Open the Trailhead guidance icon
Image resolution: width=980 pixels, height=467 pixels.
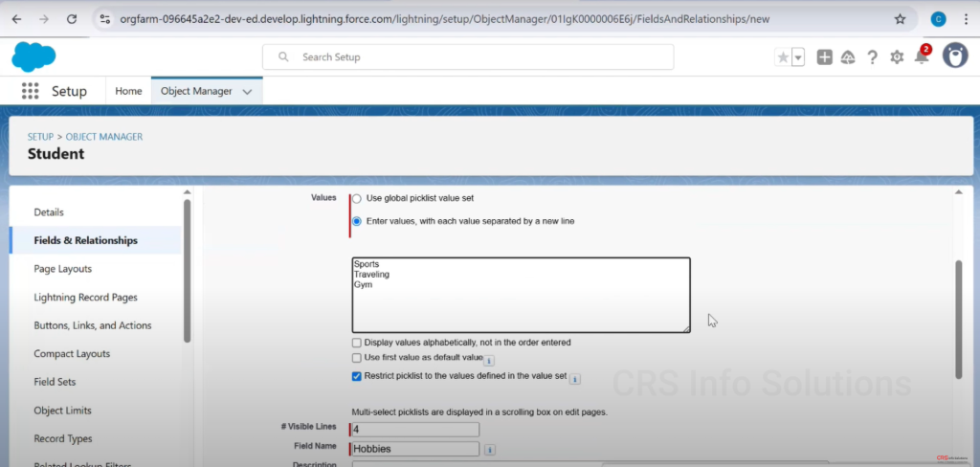point(848,57)
